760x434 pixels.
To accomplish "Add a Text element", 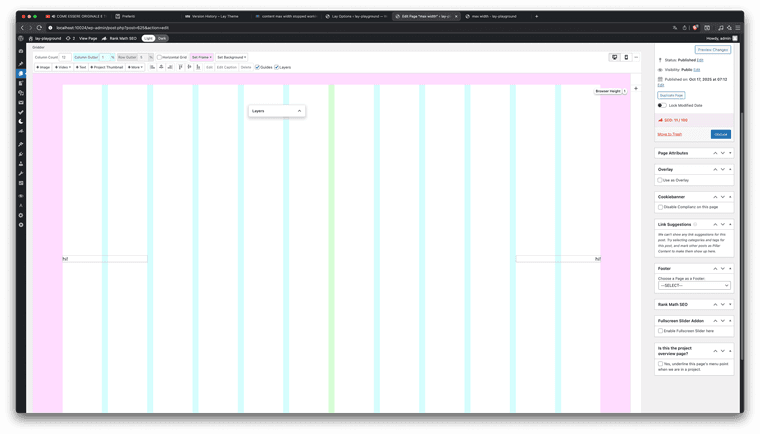I will [x=81, y=67].
